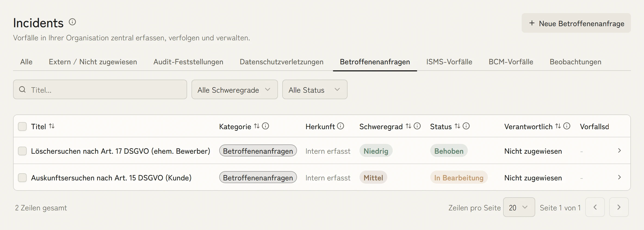Image resolution: width=644 pixels, height=230 pixels.
Task: Expand the Alle Status filter dropdown
Action: [315, 90]
